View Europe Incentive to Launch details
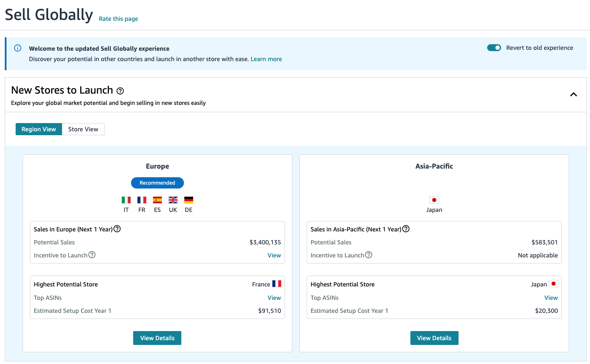 274,255
